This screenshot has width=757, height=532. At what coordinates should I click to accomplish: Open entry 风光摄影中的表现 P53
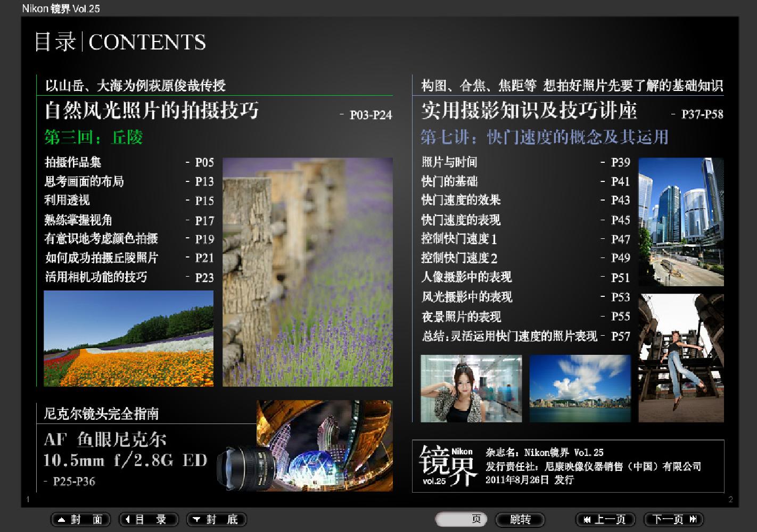pyautogui.click(x=526, y=297)
